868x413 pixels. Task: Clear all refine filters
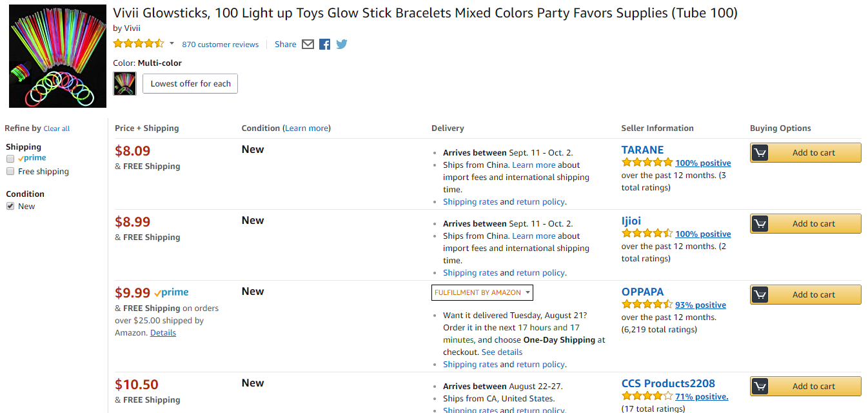[x=57, y=129]
